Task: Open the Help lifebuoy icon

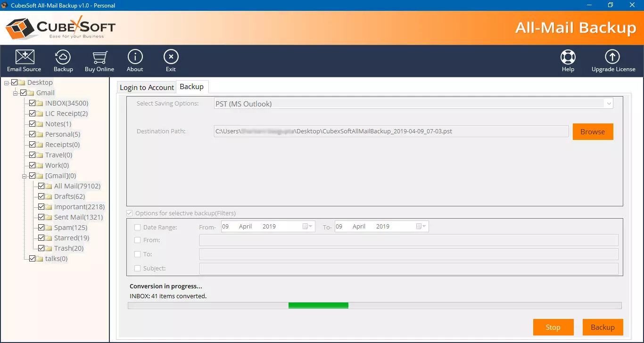Action: 568,57
